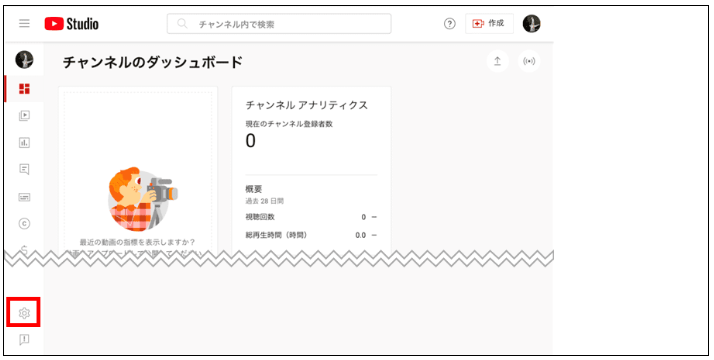Click the cameraman illustration
714x360 pixels.
click(x=142, y=199)
